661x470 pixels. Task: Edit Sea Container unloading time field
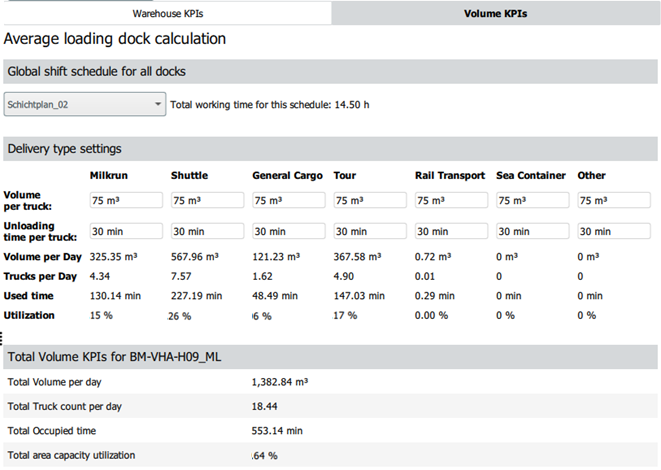coord(533,231)
